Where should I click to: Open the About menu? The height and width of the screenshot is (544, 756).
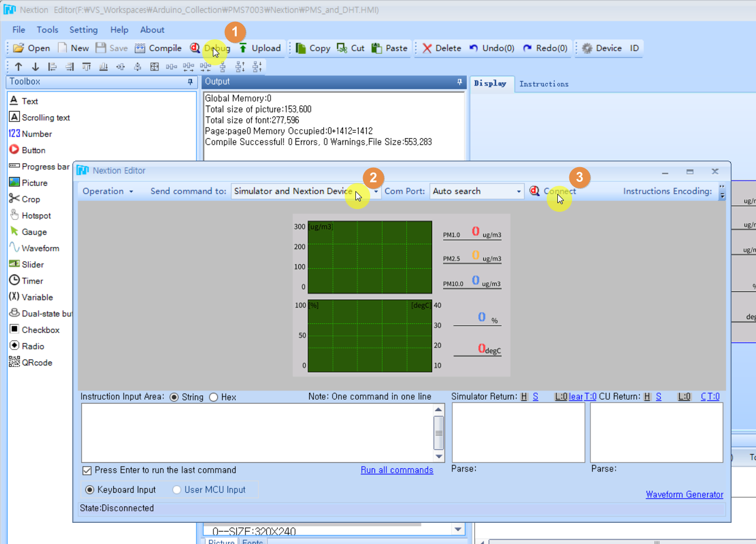pos(152,30)
